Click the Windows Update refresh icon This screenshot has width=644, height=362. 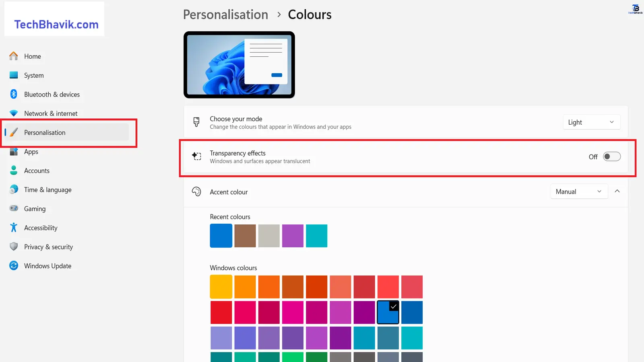coord(14,265)
